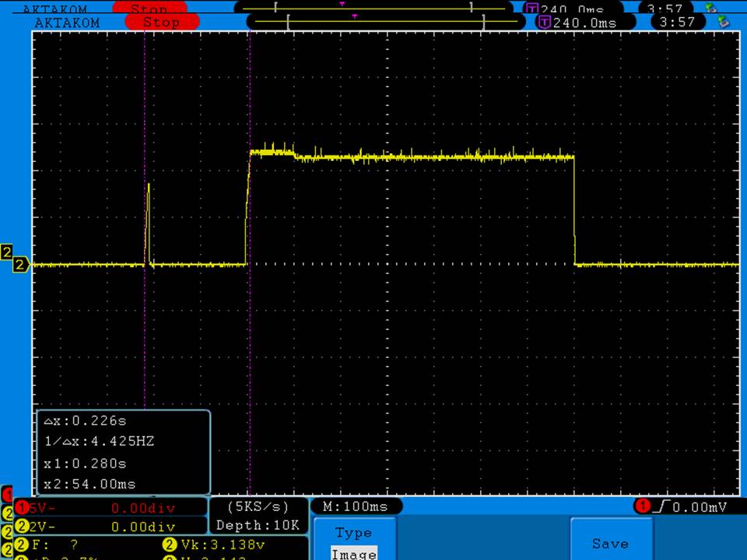Open the M:100ms timebase setting
Image resolution: width=747 pixels, height=560 pixels.
point(356,506)
